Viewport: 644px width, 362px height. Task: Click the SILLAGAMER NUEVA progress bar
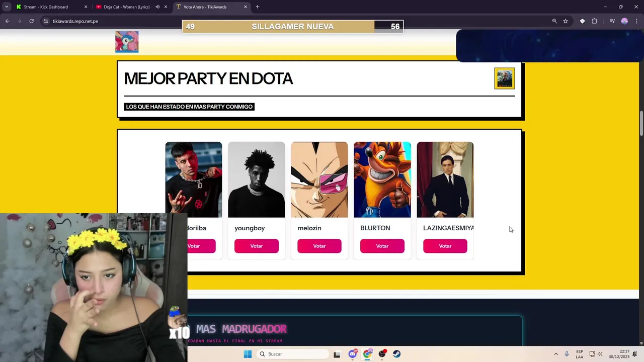[293, 27]
